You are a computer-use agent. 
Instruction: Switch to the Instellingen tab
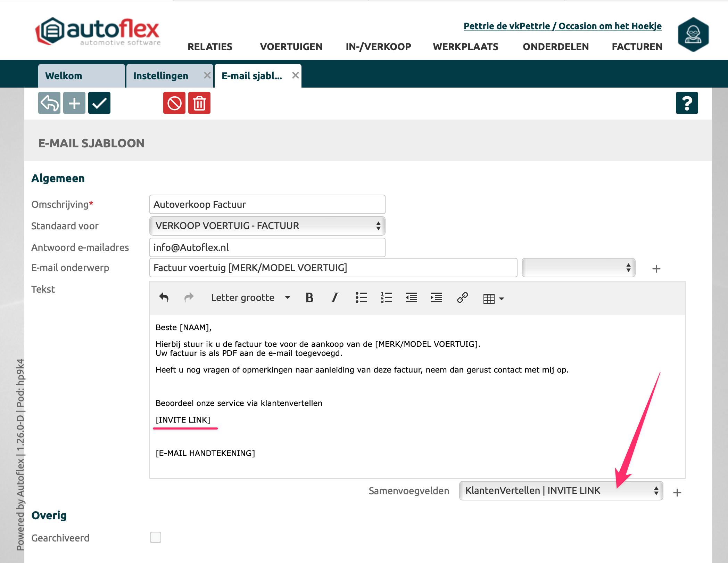(161, 76)
